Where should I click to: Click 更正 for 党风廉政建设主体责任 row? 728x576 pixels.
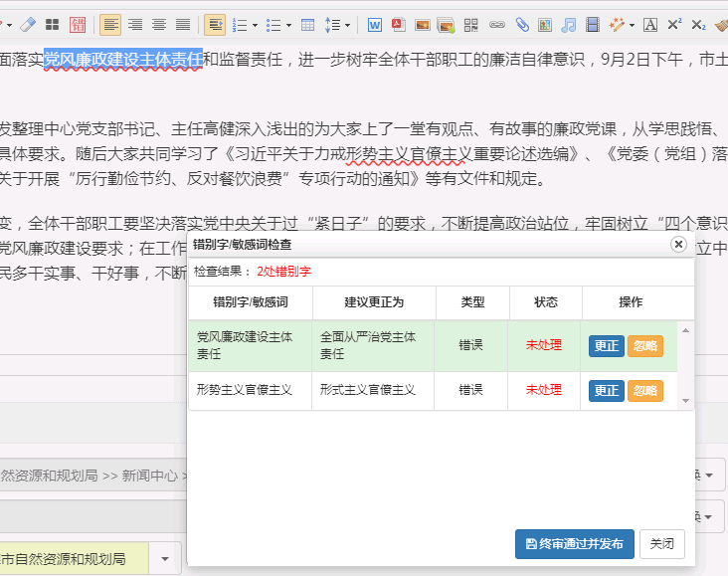coord(606,346)
